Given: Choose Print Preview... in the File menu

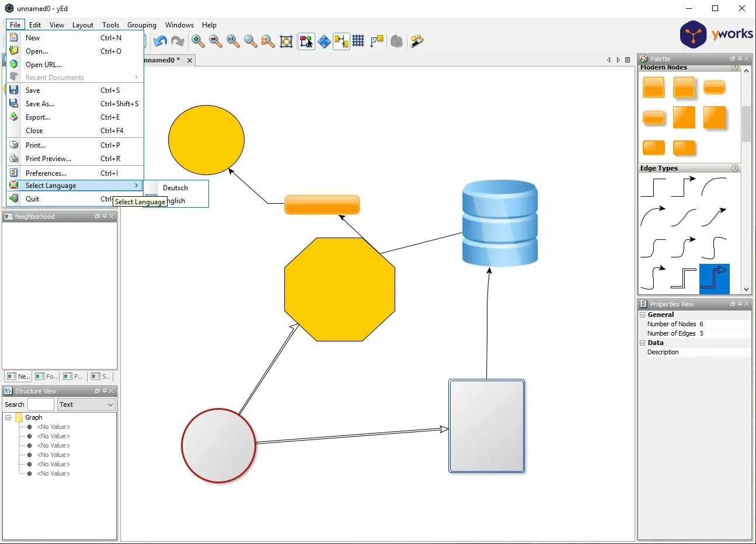Looking at the screenshot, I should (x=75, y=158).
